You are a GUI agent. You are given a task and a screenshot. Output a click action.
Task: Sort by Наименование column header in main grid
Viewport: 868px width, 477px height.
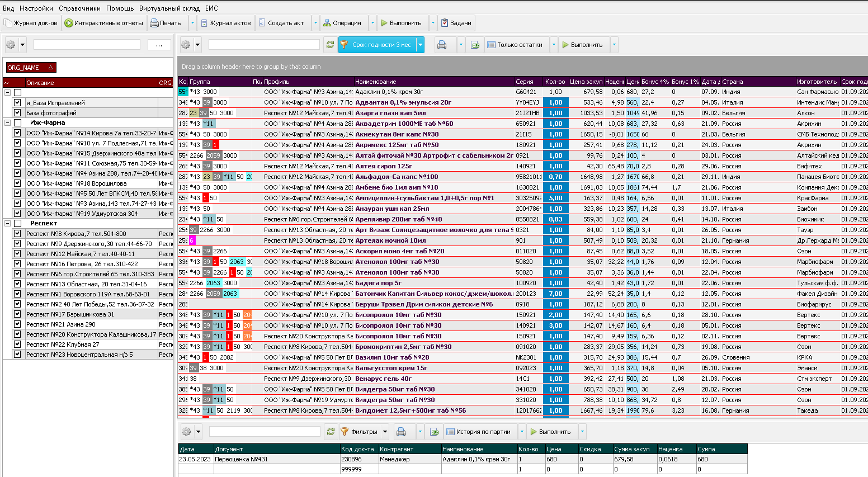(433, 82)
